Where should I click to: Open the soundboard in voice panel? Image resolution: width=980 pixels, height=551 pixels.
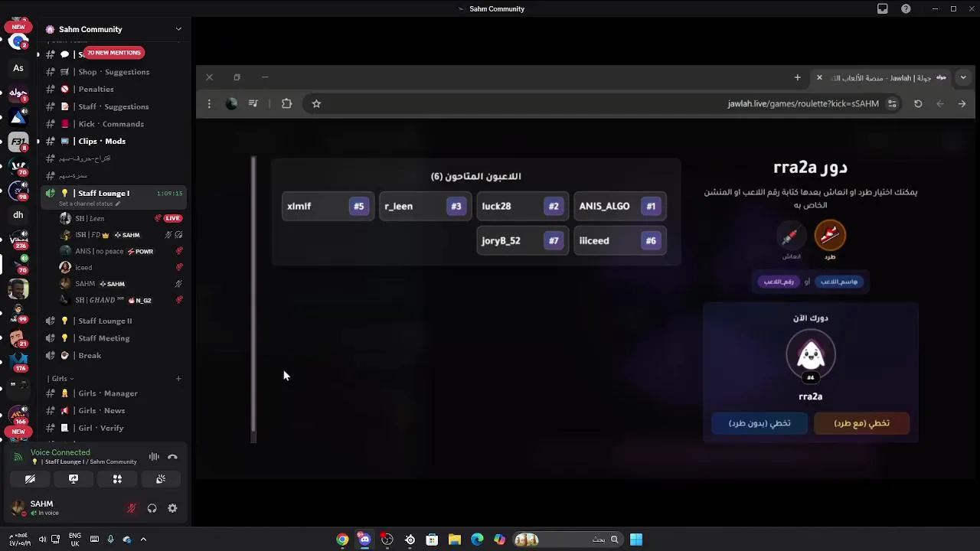tap(161, 479)
